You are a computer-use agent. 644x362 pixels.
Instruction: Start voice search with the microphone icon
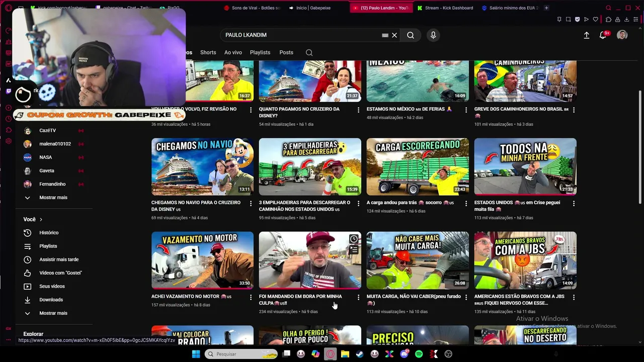tap(433, 35)
